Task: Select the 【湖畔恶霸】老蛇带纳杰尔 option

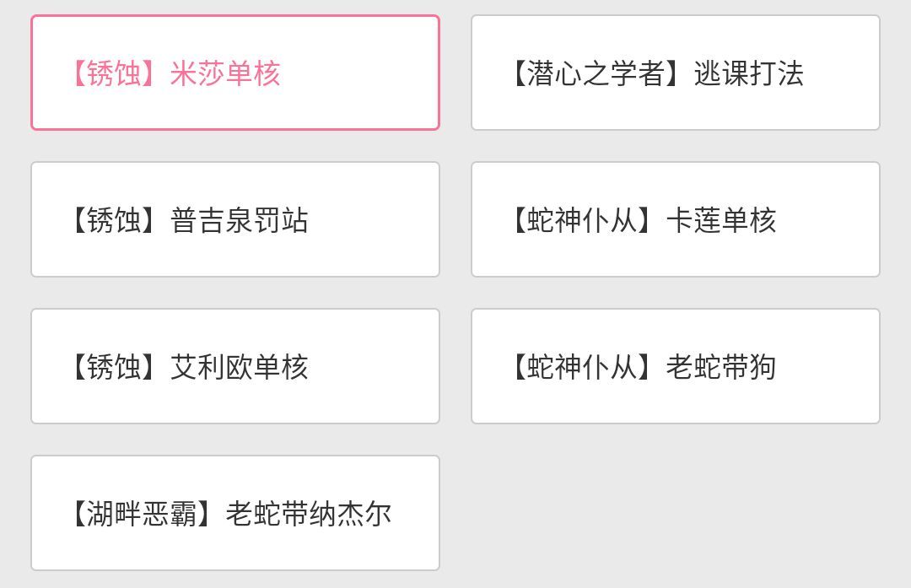Action: pyautogui.click(x=234, y=513)
